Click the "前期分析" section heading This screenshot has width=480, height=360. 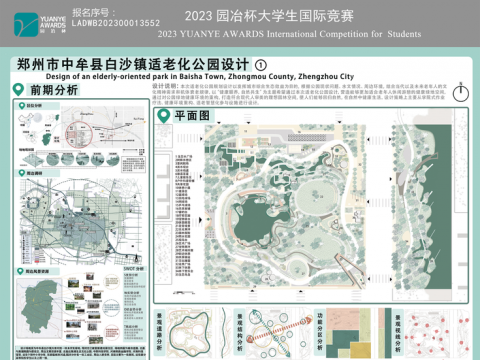click(x=54, y=90)
